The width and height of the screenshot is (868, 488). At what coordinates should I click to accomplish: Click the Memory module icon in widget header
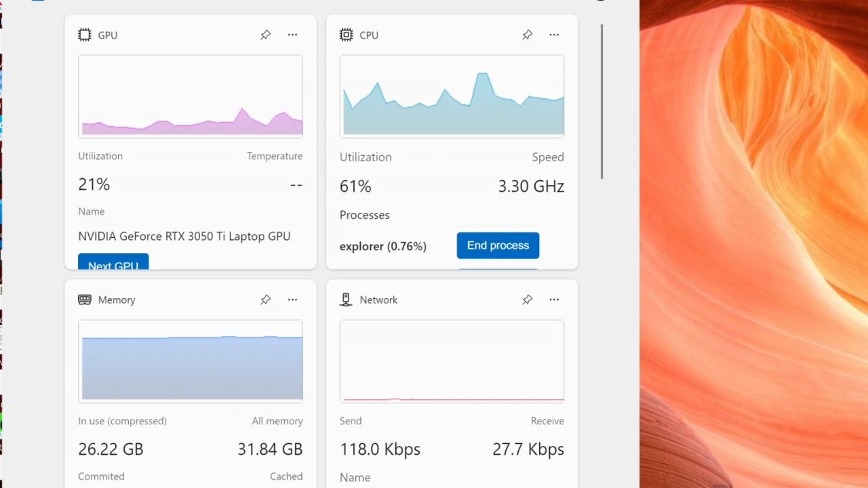pos(85,300)
